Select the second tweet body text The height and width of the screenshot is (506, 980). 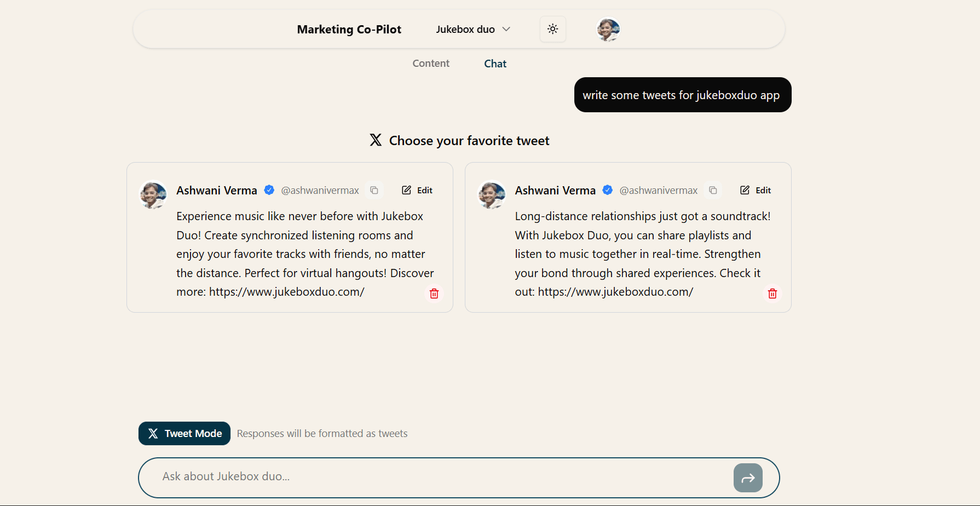pyautogui.click(x=643, y=254)
